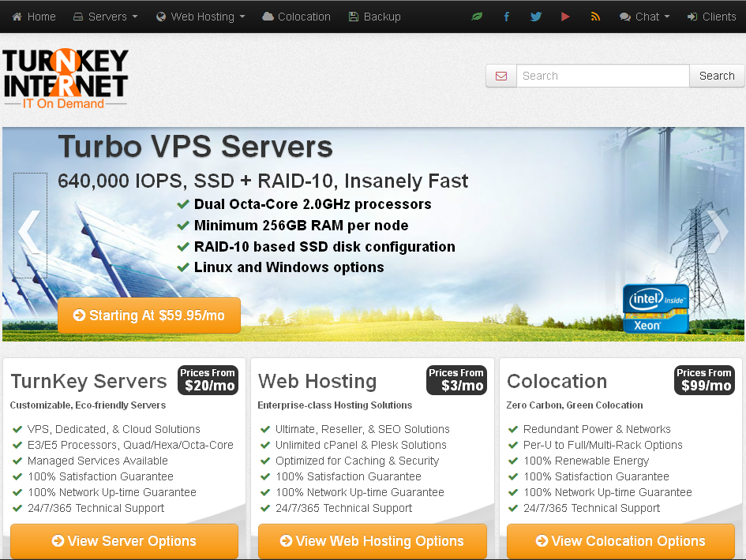
Task: Click the TurnKey Servers heading
Action: 89,381
